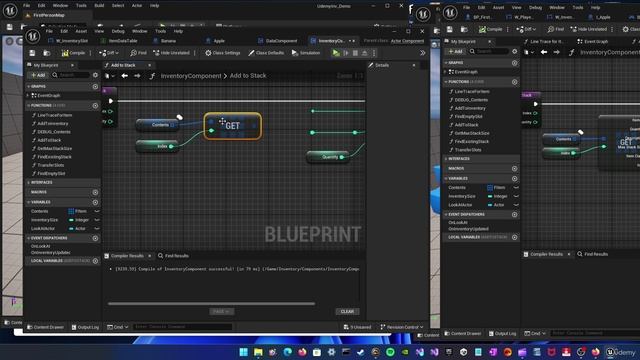Switch to DataComponent tab

[278, 41]
